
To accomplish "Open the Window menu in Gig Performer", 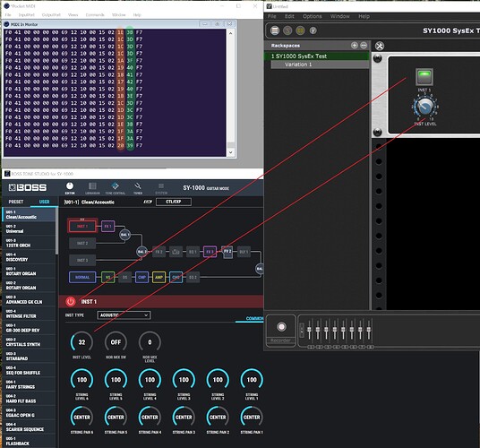I will click(x=339, y=16).
